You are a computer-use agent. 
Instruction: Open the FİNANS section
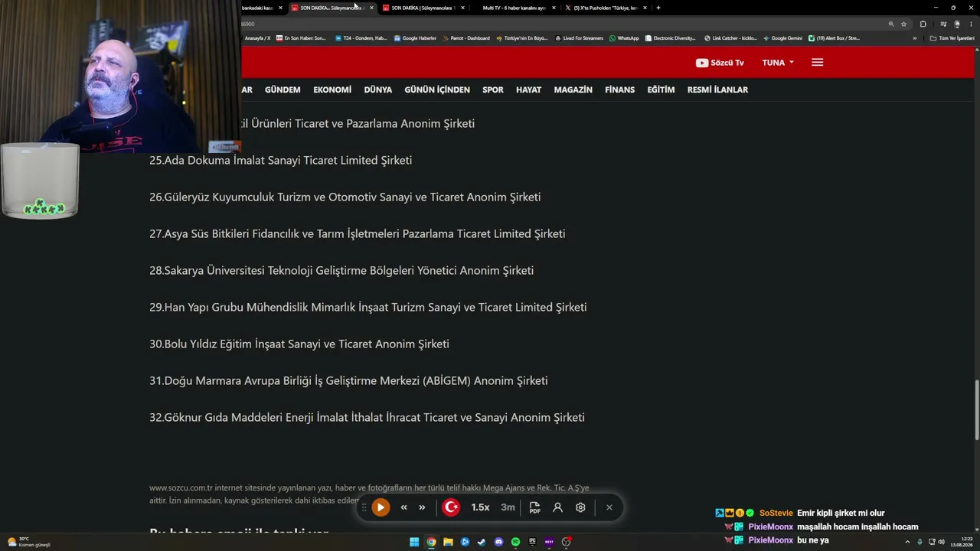(619, 90)
